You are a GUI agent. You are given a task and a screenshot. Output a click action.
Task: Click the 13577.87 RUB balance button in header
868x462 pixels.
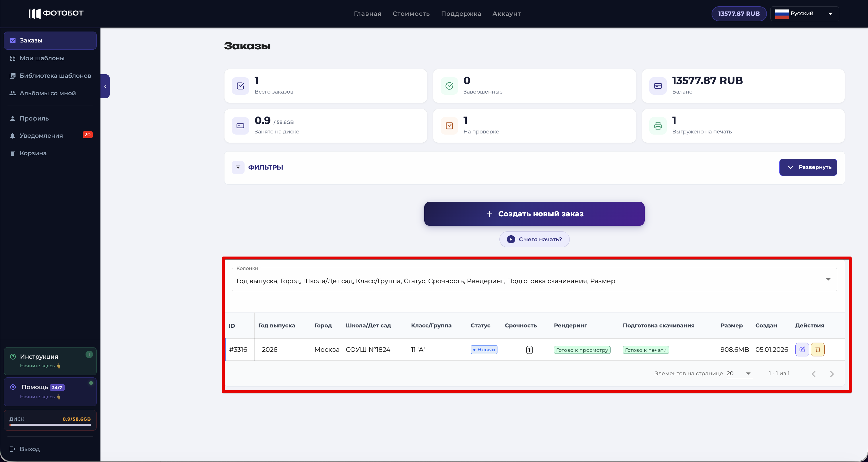(739, 14)
